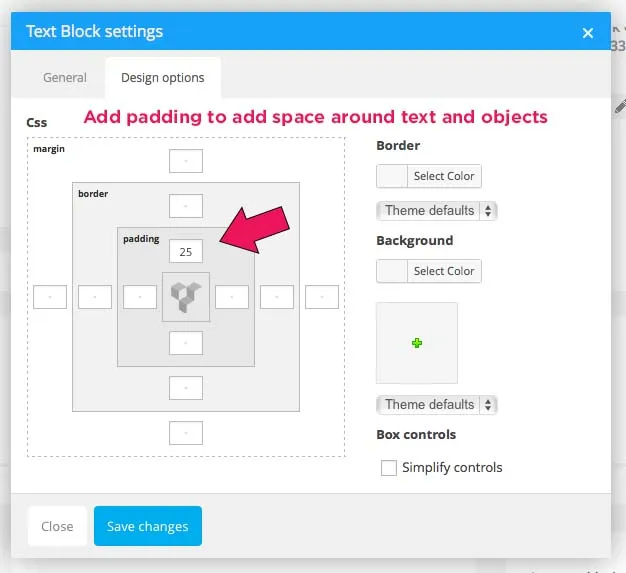626x573 pixels.
Task: Click the padding top field showing 25
Action: pyautogui.click(x=186, y=251)
